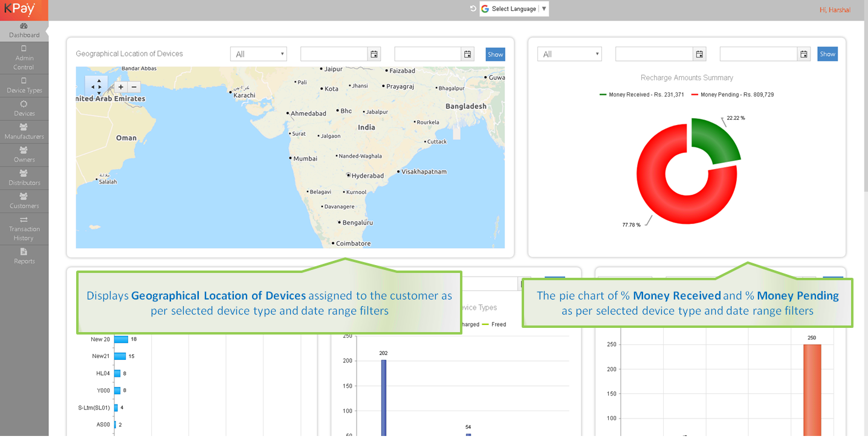Viewport: 868px width, 439px height.
Task: Click the KPay logo
Action: point(19,10)
